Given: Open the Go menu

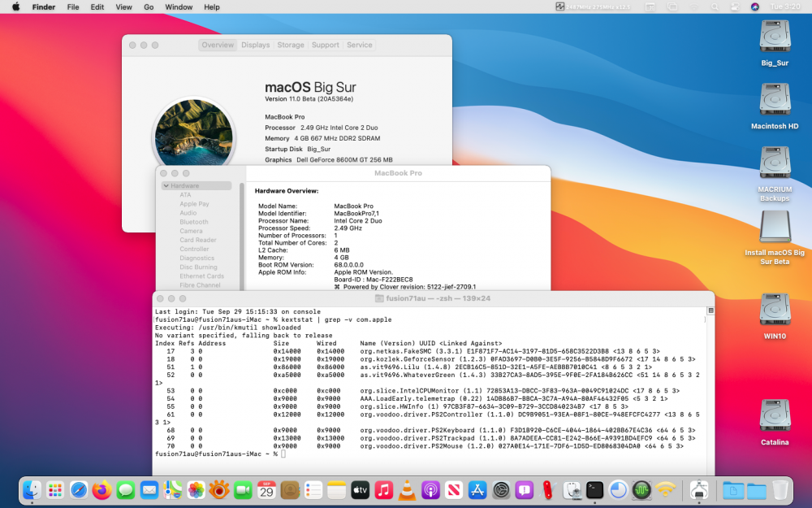Looking at the screenshot, I should tap(149, 7).
